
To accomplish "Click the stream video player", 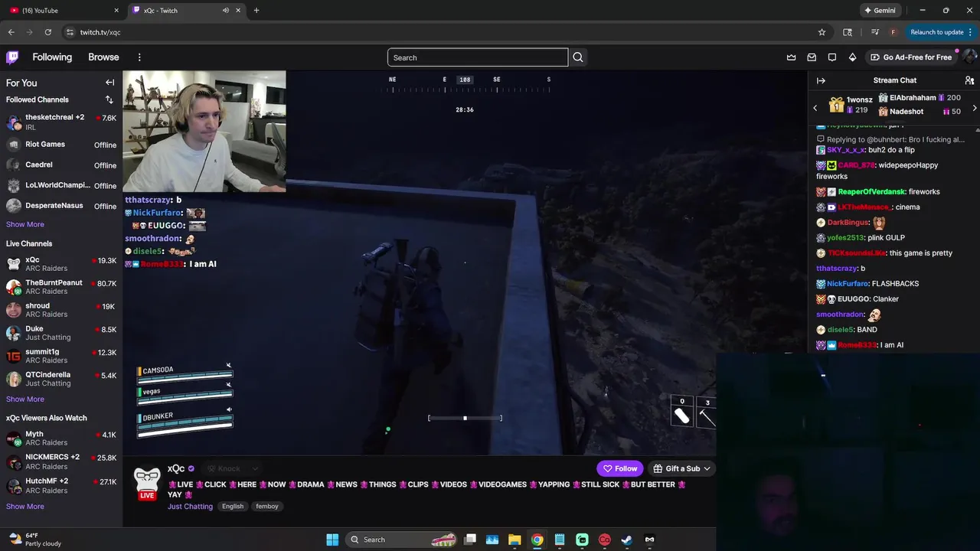I will tap(465, 262).
